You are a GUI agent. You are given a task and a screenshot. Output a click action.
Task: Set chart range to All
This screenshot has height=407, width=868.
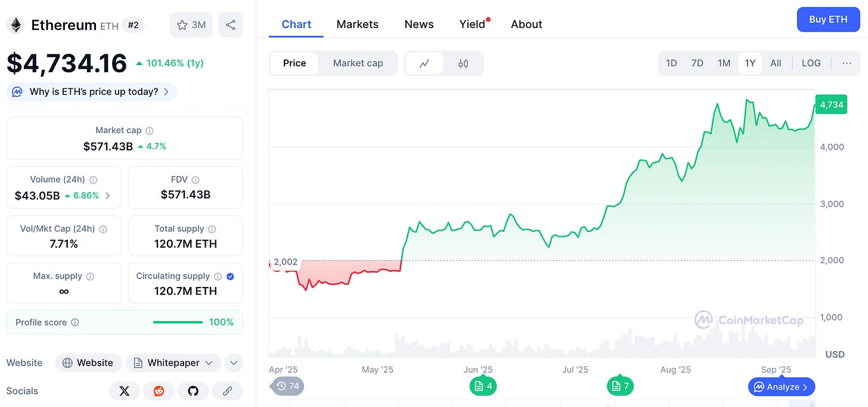[x=776, y=63]
